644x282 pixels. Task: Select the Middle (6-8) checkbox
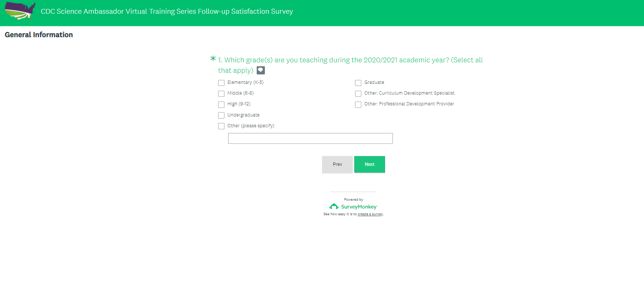(221, 94)
